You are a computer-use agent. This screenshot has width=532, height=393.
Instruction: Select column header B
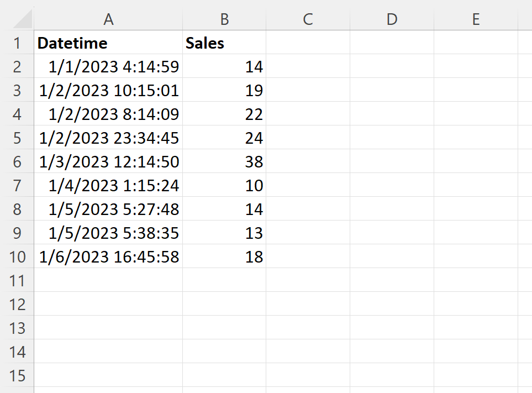224,19
